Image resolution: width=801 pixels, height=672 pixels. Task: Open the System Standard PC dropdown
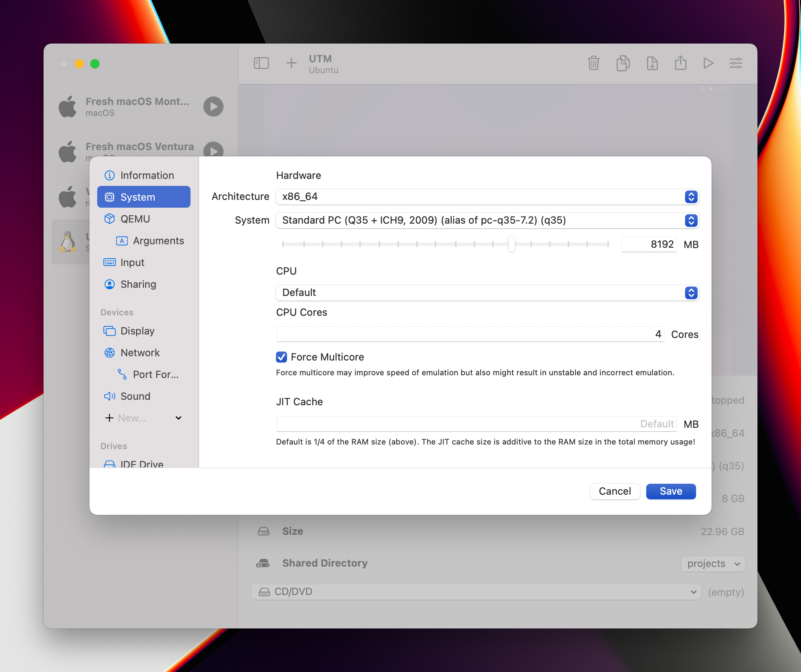[487, 220]
